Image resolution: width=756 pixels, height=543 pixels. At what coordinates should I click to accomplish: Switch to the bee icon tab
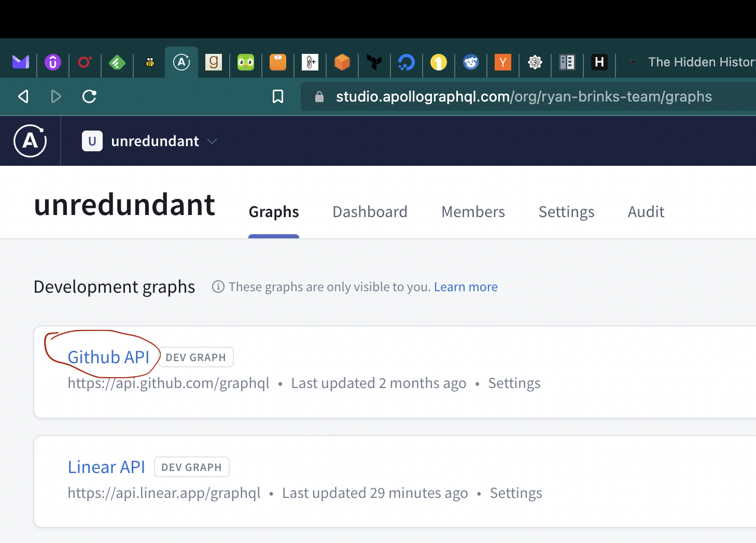150,62
